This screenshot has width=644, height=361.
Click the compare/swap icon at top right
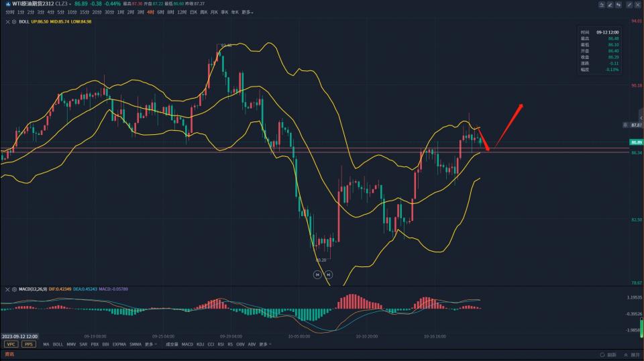(x=618, y=5)
